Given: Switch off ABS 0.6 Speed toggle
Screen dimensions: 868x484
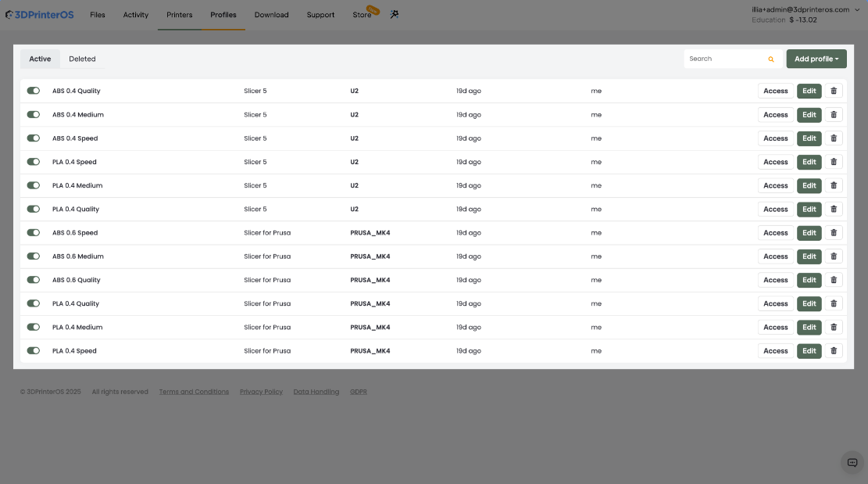Looking at the screenshot, I should click(x=34, y=232).
